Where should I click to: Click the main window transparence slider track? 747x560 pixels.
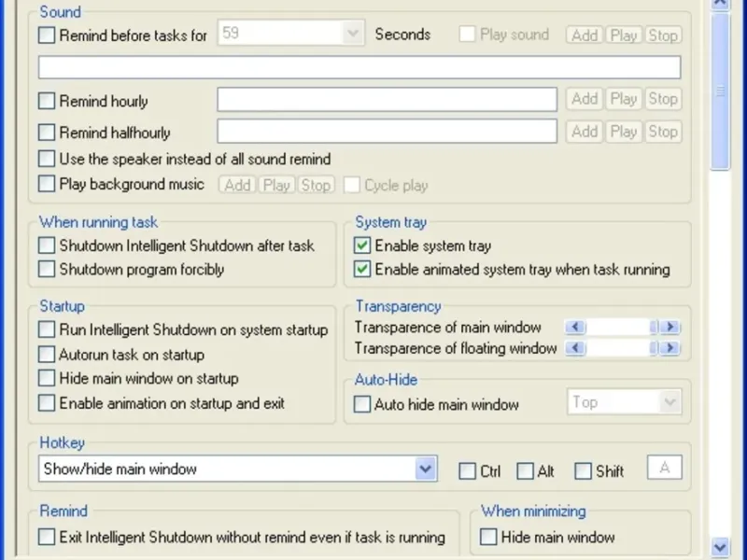click(618, 328)
